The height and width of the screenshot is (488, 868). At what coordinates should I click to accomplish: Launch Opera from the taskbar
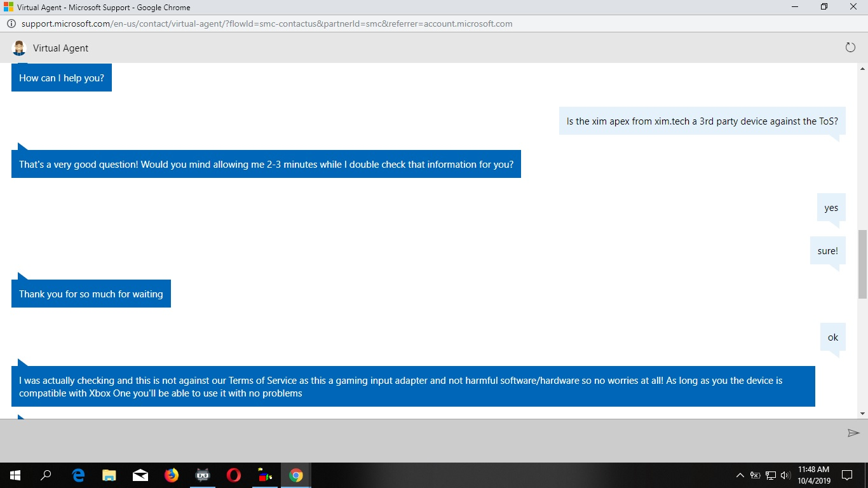(x=233, y=475)
